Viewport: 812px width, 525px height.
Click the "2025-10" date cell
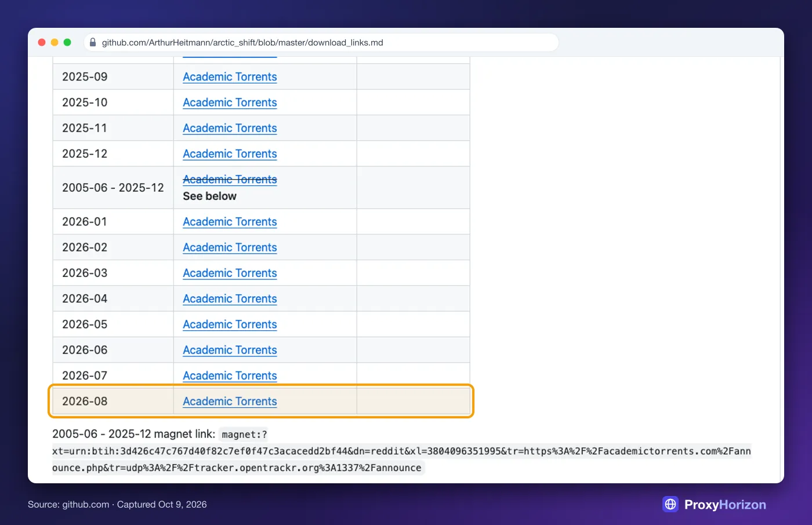[113, 103]
